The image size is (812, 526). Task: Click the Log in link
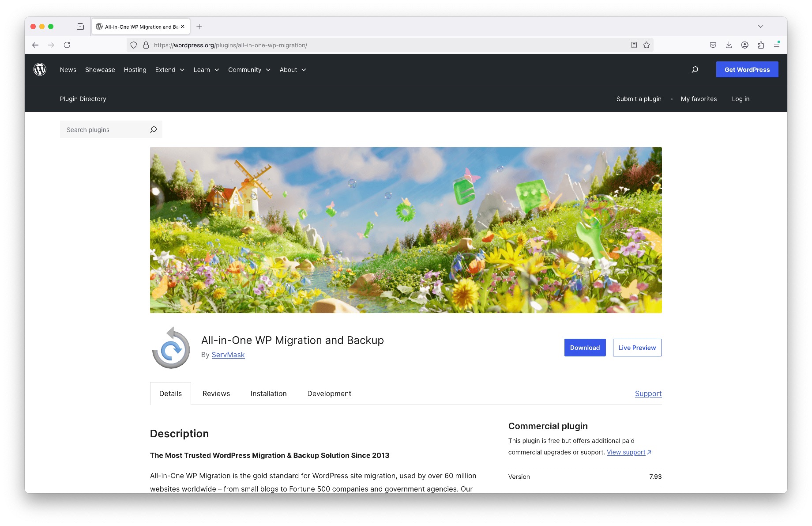(741, 99)
